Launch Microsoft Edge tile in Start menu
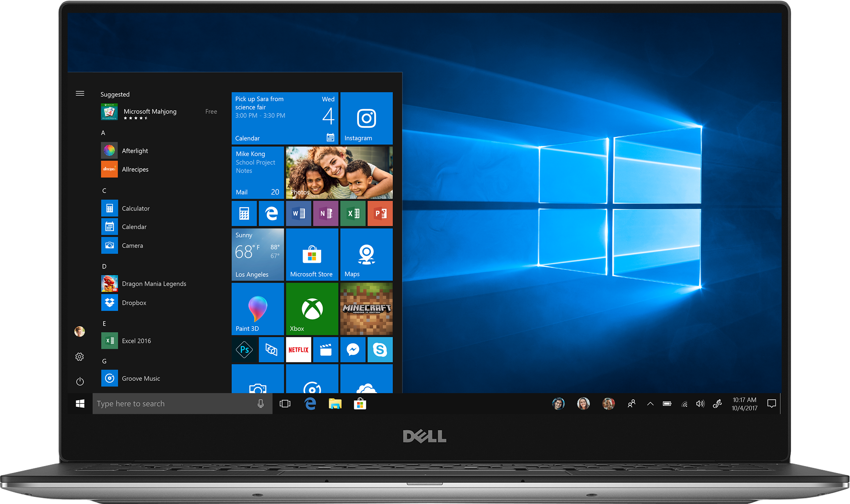The image size is (850, 504). (271, 213)
